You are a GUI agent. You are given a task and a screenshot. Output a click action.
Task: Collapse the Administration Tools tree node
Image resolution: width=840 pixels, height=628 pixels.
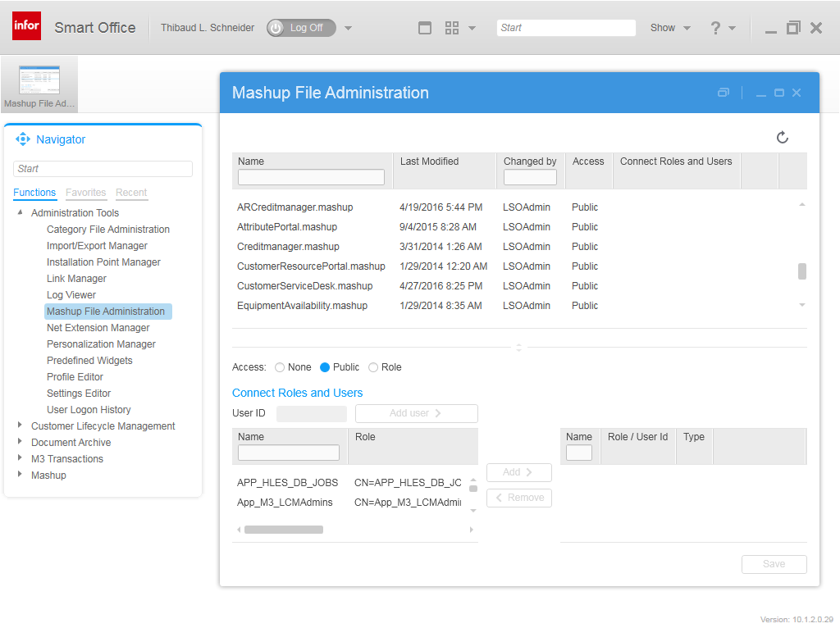tap(20, 212)
